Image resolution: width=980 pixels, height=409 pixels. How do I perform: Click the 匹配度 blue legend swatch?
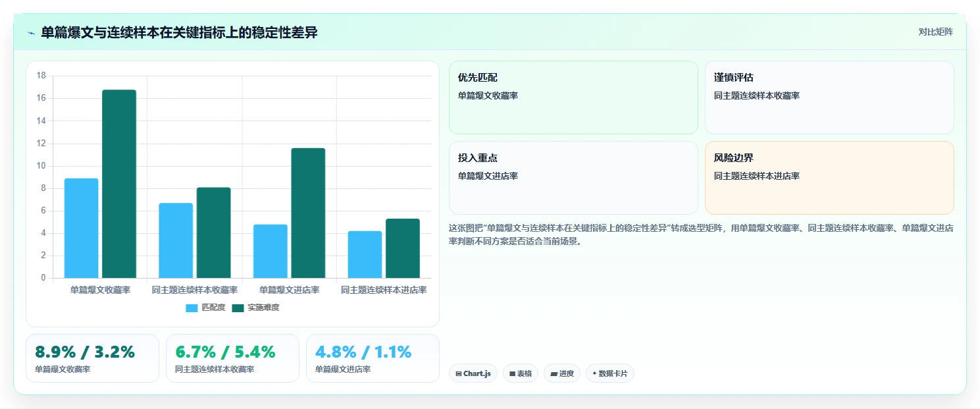(192, 308)
